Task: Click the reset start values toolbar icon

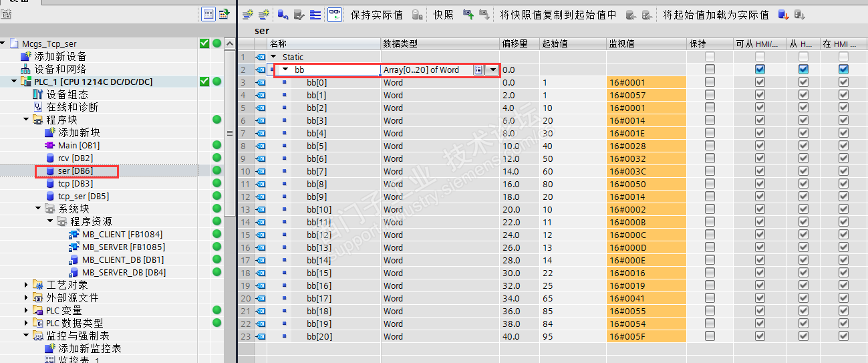Action: click(x=283, y=14)
